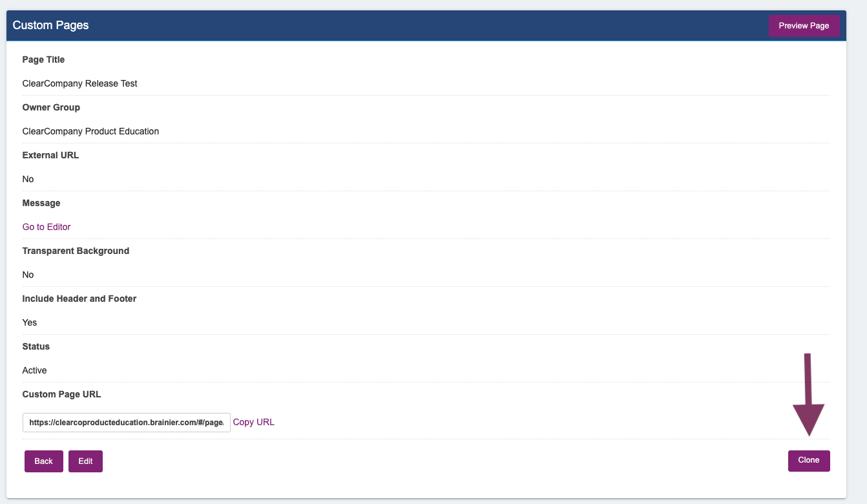Click the External URL label
This screenshot has width=867, height=504.
click(50, 155)
